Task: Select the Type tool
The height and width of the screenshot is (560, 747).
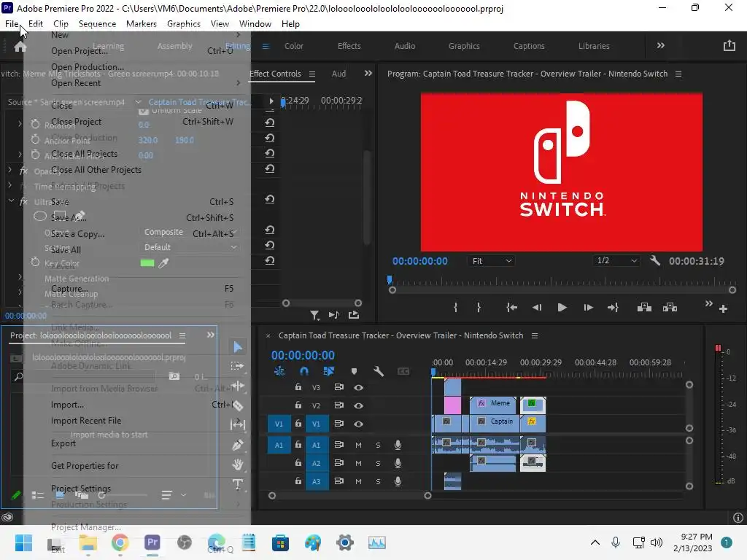Action: point(238,484)
